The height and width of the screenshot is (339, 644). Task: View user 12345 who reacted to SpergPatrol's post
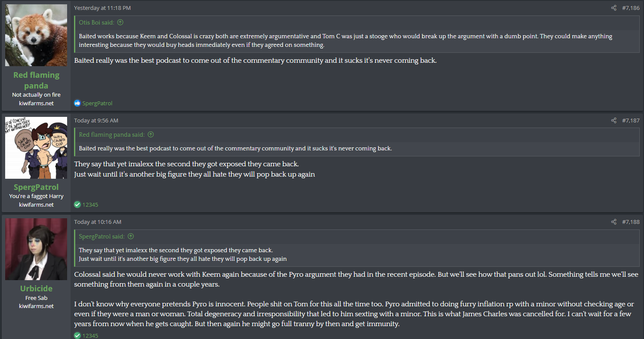[90, 205]
